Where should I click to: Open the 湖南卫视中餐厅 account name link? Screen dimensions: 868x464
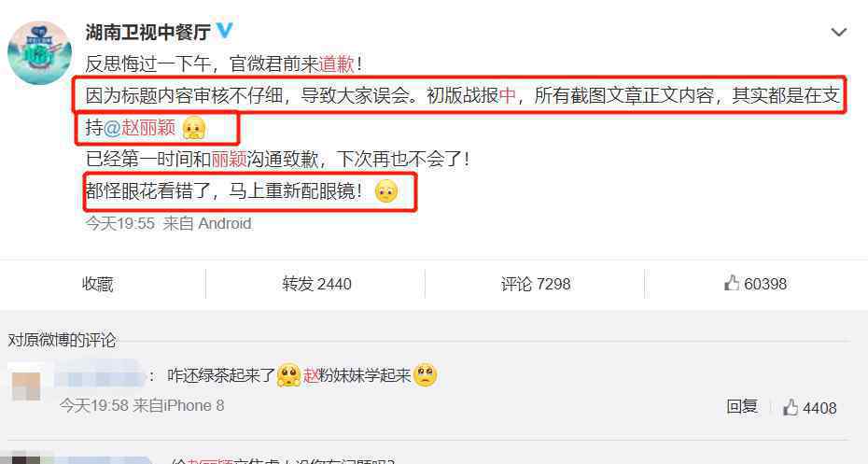[147, 33]
